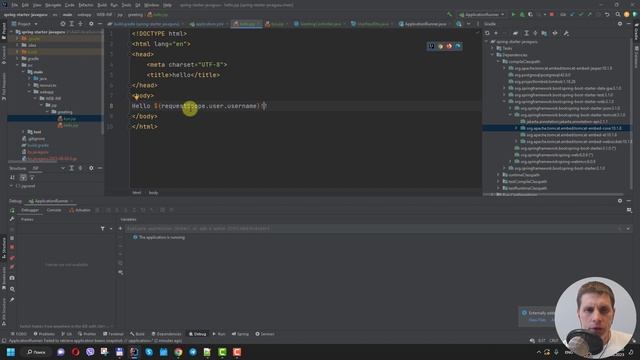Open the Edit menu
Viewport: 640px width, 360px height.
pos(25,5)
